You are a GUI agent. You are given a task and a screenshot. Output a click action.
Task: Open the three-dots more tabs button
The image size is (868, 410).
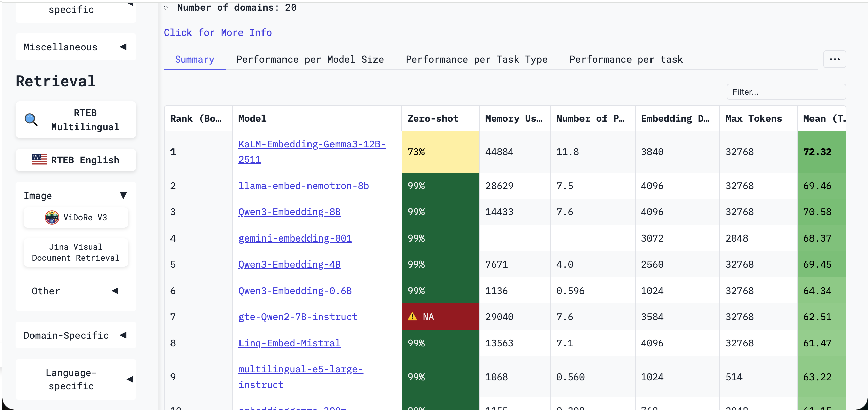click(834, 59)
